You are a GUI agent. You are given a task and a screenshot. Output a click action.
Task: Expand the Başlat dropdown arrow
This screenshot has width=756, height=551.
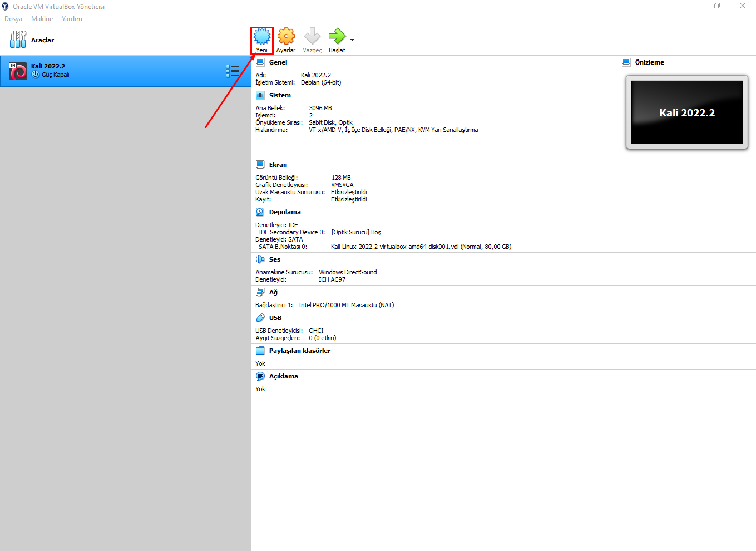[352, 40]
